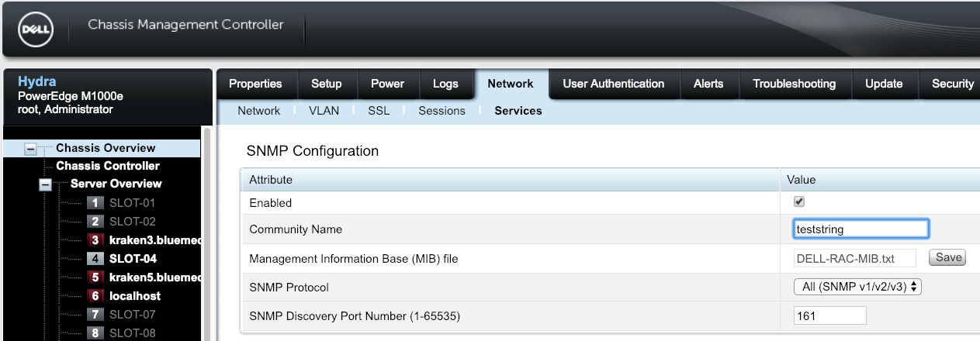Click the Chassis Management Controller title
The image size is (980, 341).
pyautogui.click(x=186, y=25)
